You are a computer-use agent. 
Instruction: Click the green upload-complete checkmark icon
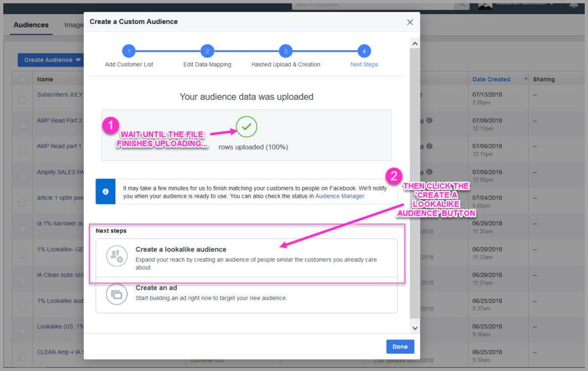[246, 127]
